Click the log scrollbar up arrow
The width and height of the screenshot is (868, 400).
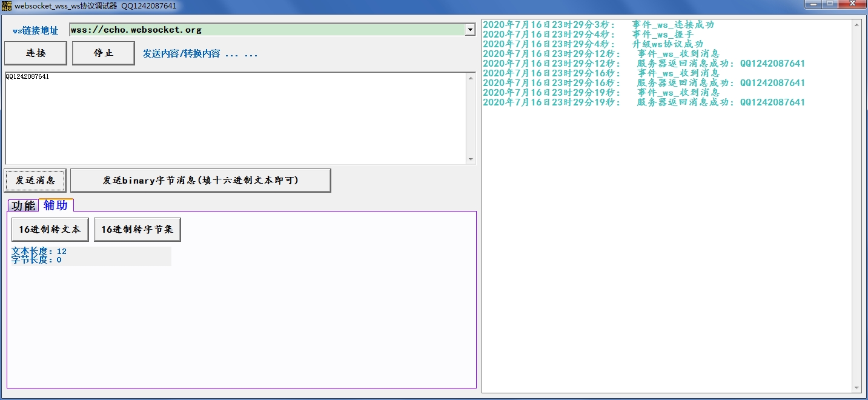tap(858, 24)
